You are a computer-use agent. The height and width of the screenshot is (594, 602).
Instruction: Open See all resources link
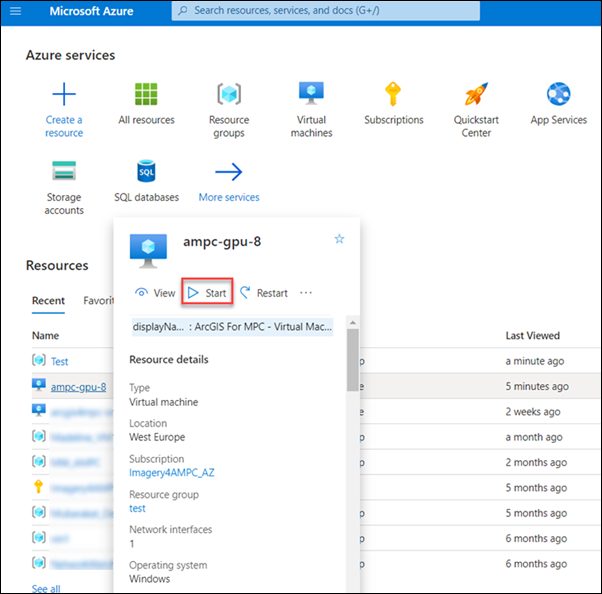[46, 588]
